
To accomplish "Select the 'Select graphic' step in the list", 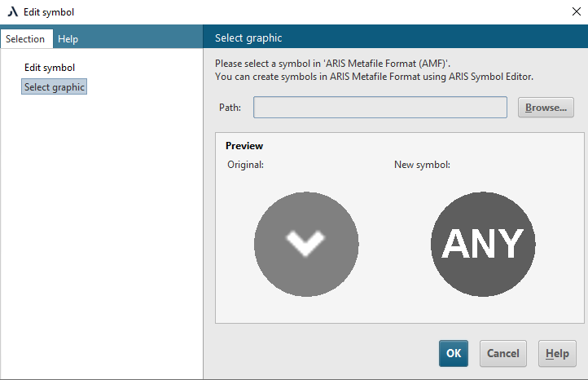I will (x=55, y=87).
